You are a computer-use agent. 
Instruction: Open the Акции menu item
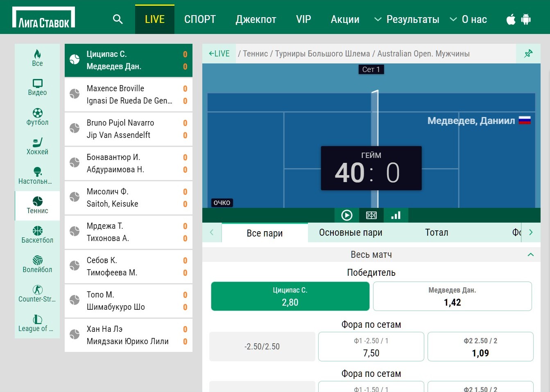345,19
